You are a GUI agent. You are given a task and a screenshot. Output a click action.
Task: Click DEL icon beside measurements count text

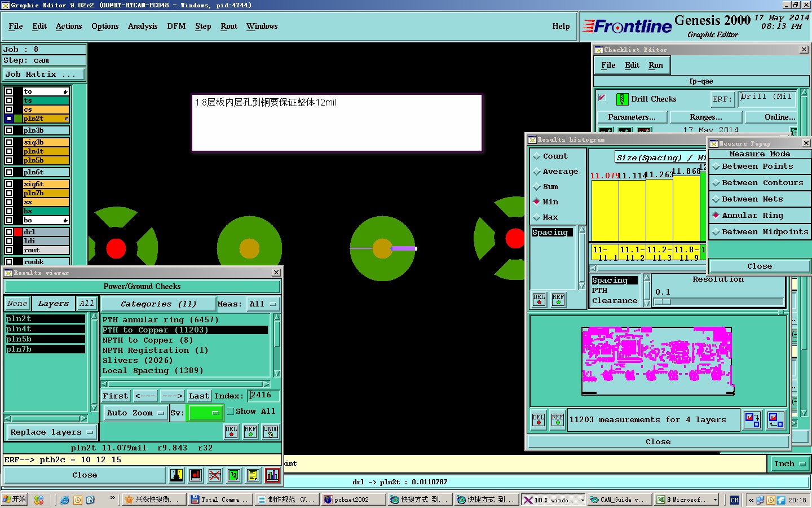coord(539,420)
